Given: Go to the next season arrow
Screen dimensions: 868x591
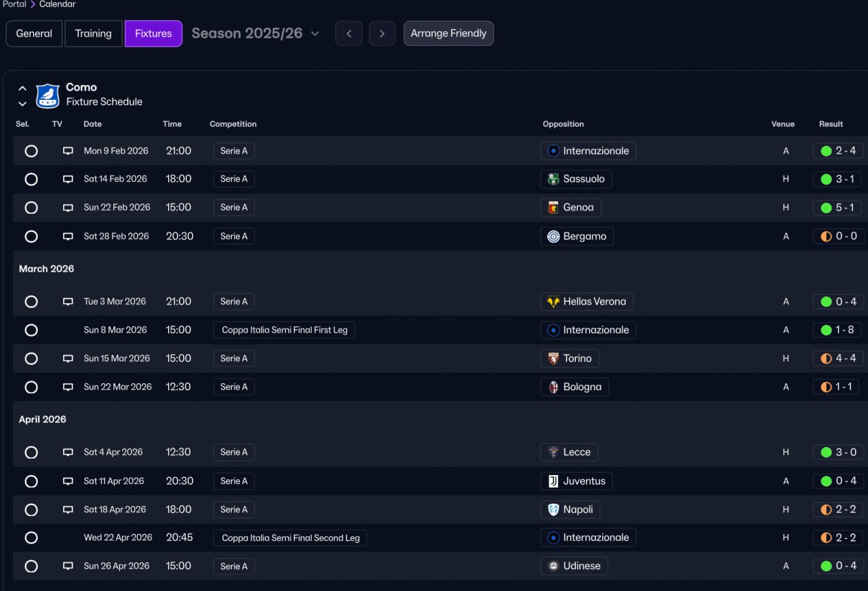Looking at the screenshot, I should coord(382,33).
